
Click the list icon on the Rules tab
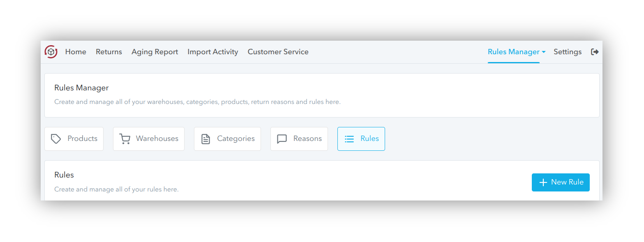(349, 139)
